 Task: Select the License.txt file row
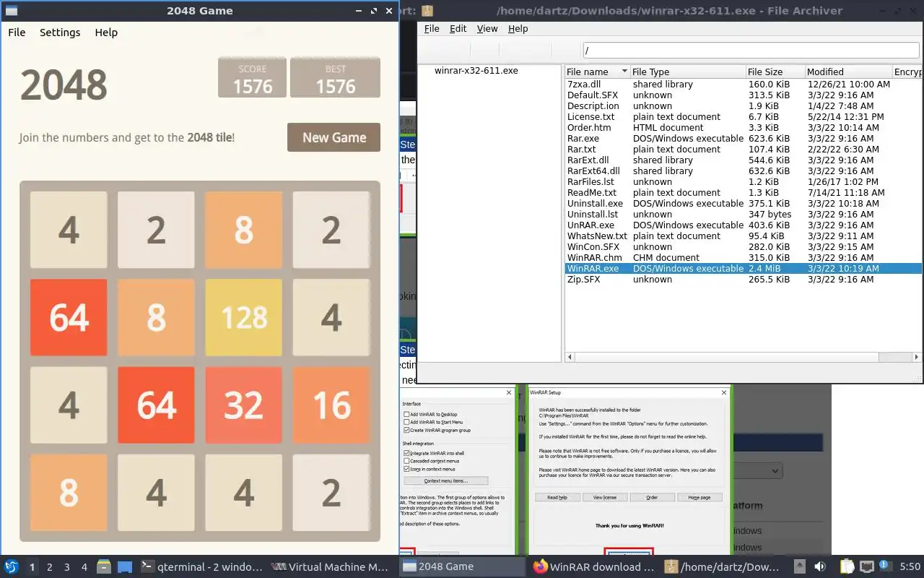click(x=743, y=116)
